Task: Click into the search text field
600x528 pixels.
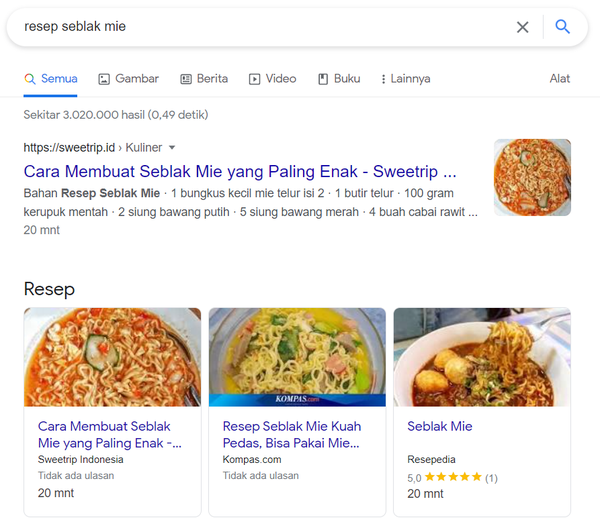Action: pos(260,27)
